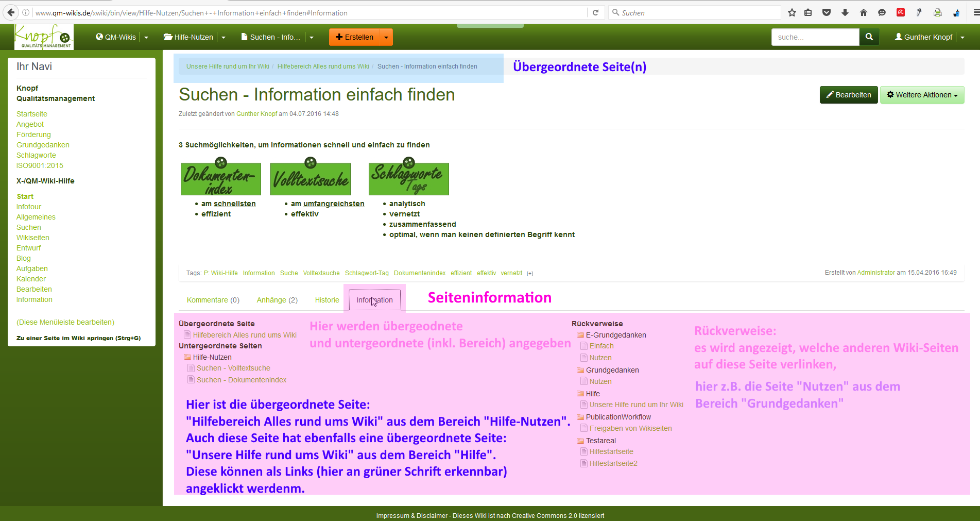Click the Schlagworte Tags image tile
This screenshot has height=521, width=980.
coord(408,178)
